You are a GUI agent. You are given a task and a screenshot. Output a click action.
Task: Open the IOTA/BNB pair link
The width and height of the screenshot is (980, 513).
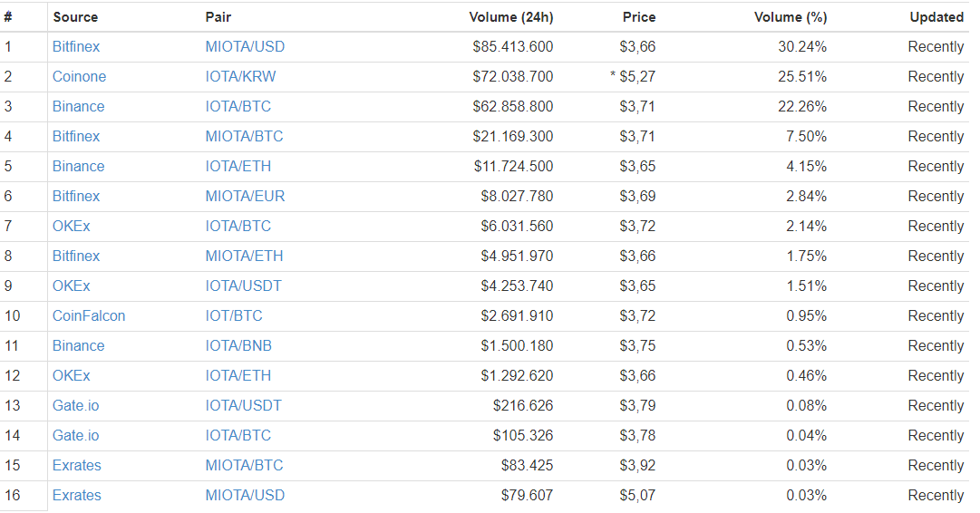click(238, 346)
